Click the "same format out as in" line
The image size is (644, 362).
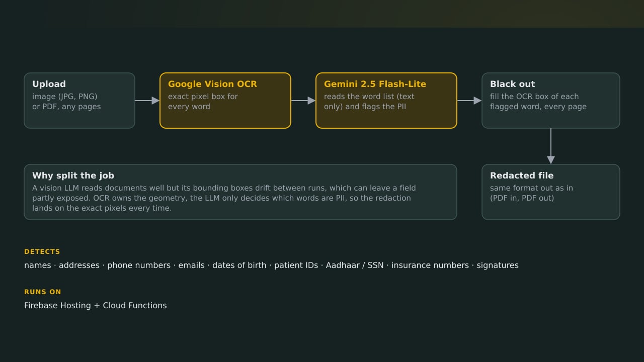coord(531,188)
